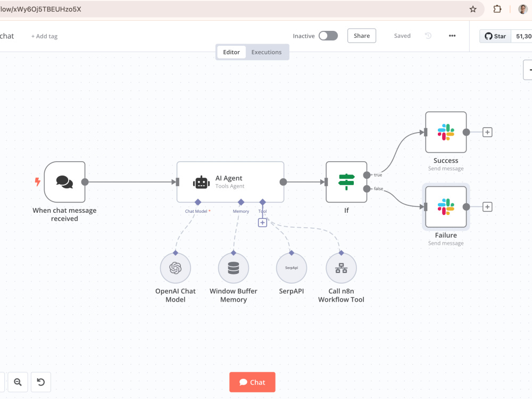The image size is (532, 399).
Task: Select the Call n8n Workflow Tool node
Action: [x=341, y=268]
